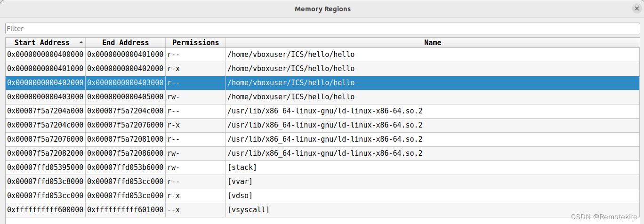644x224 pixels.
Task: Select the [vsyscall] region name
Action: 249,210
